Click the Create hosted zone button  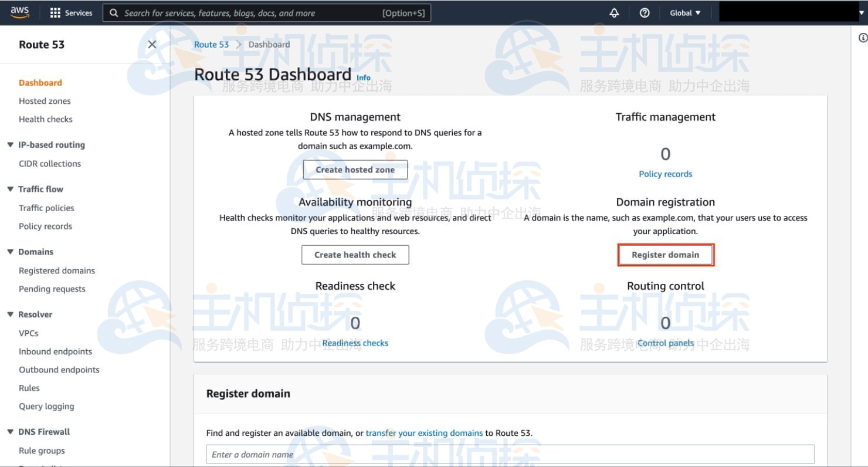click(x=355, y=170)
